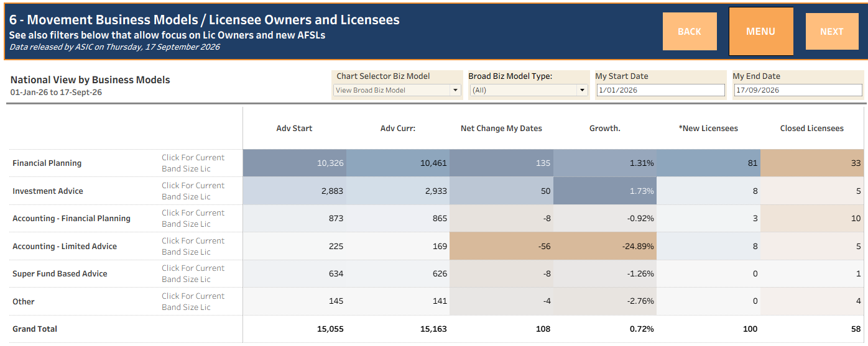Click the Other row's 'Click For Current Band Size Lic' link

pos(193,301)
